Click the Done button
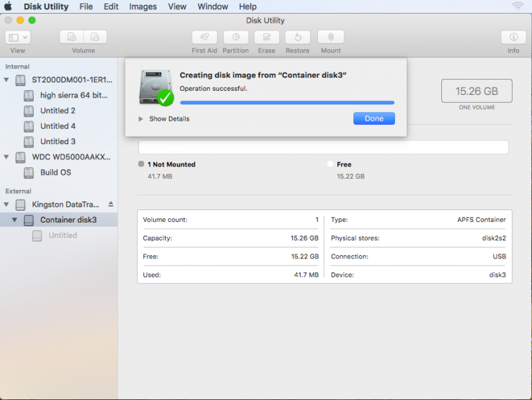 (374, 119)
